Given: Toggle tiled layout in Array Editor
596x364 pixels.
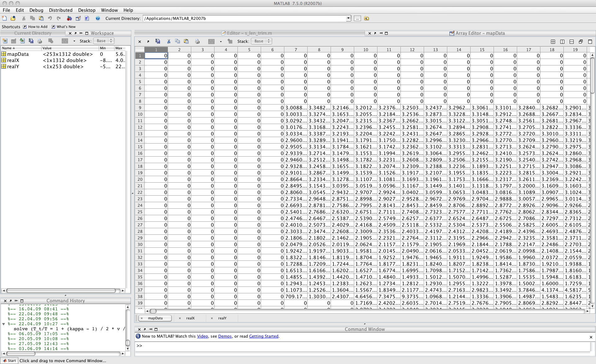Looking at the screenshot, I should tap(553, 42).
